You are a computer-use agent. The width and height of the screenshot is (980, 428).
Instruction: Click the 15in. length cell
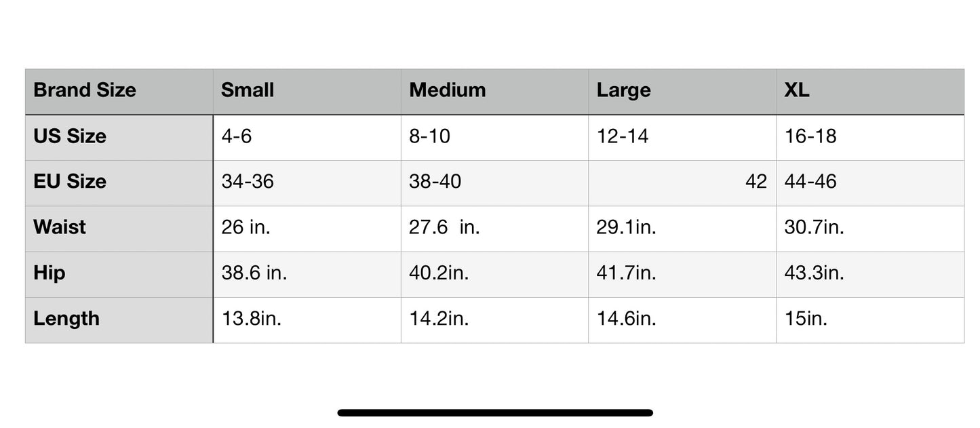coord(870,320)
